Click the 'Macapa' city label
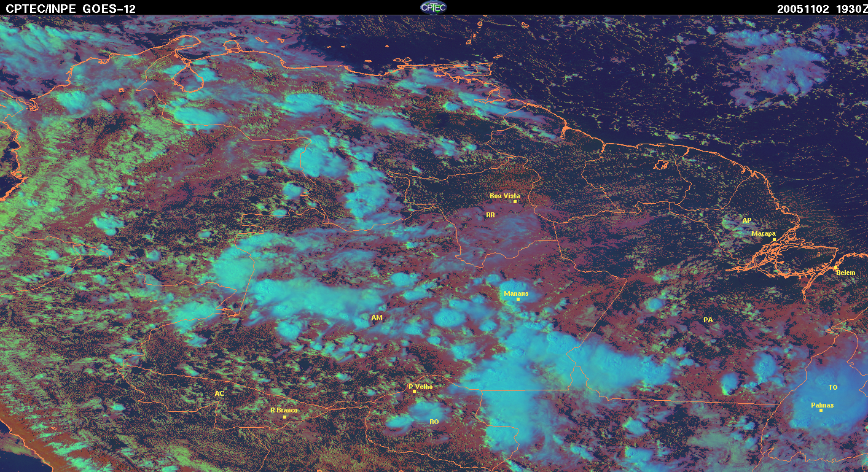Screen dimensions: 868x472 tap(764, 234)
